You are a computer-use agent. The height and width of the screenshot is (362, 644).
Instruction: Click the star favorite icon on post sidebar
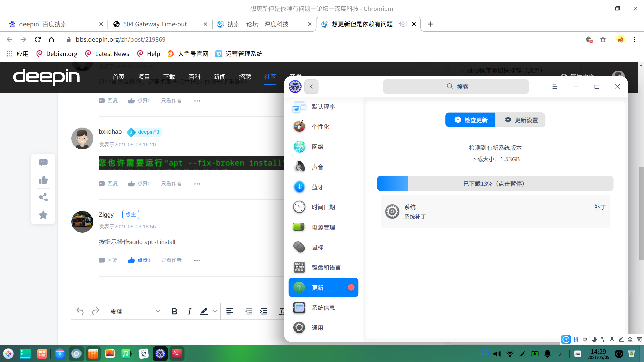[43, 215]
